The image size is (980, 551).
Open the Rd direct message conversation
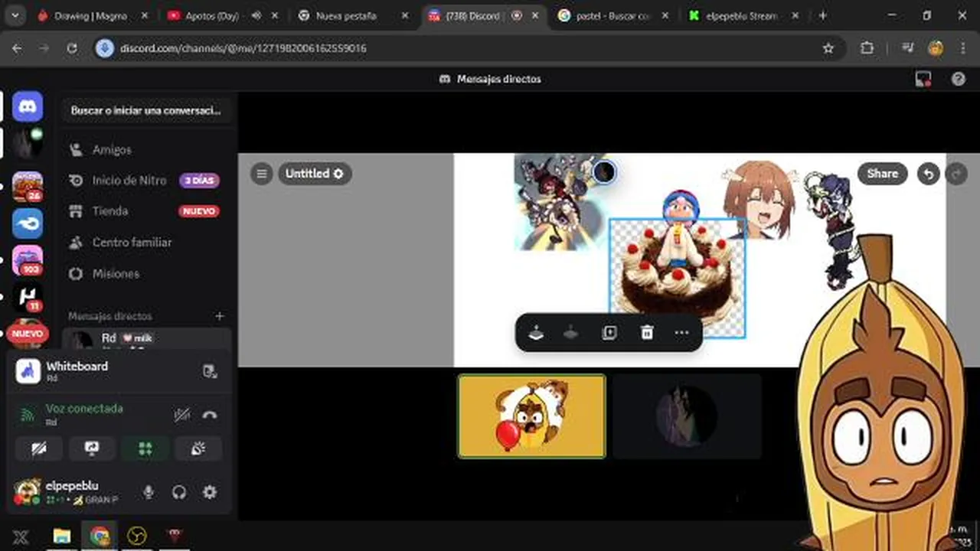click(x=146, y=340)
